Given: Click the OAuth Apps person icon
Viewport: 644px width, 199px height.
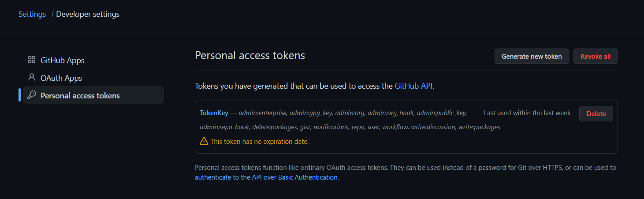Looking at the screenshot, I should point(31,77).
